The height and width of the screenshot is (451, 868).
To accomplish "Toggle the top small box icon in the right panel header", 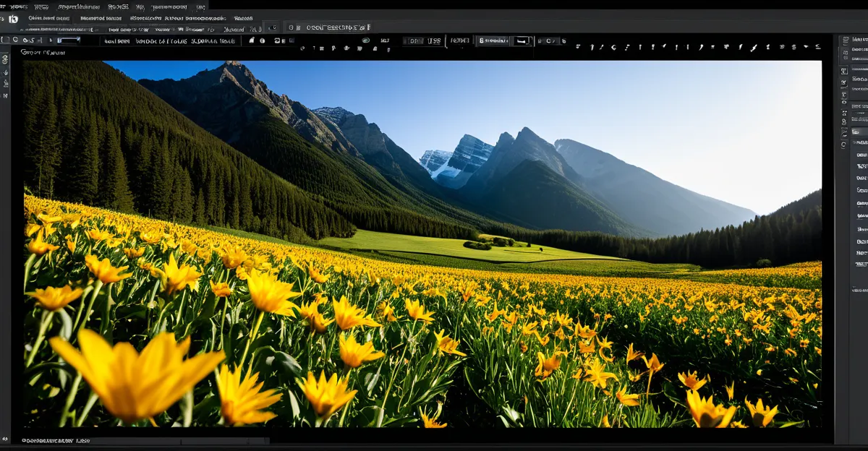I will tap(844, 41).
